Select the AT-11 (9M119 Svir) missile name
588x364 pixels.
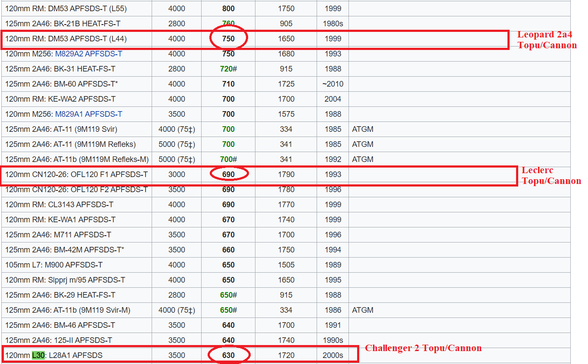[x=85, y=129]
